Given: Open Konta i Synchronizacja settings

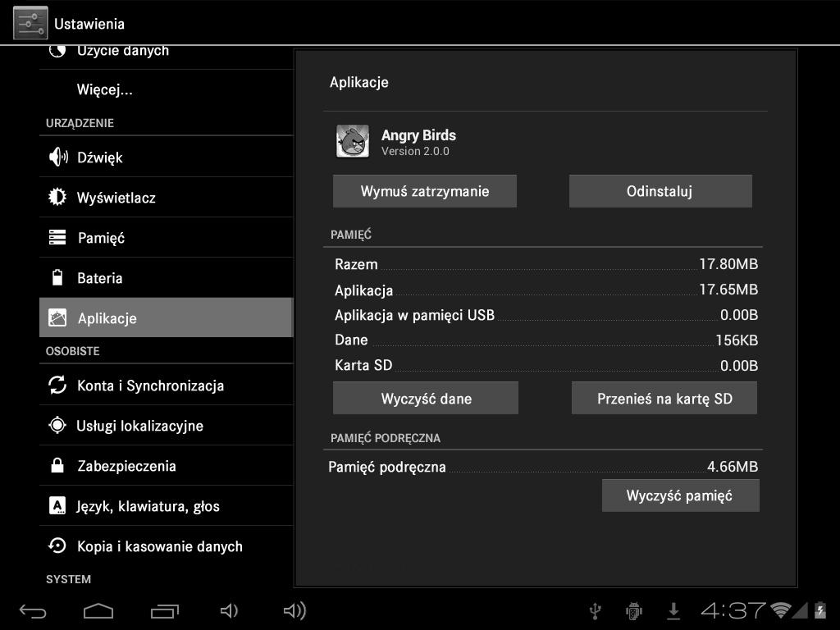Looking at the screenshot, I should (166, 386).
